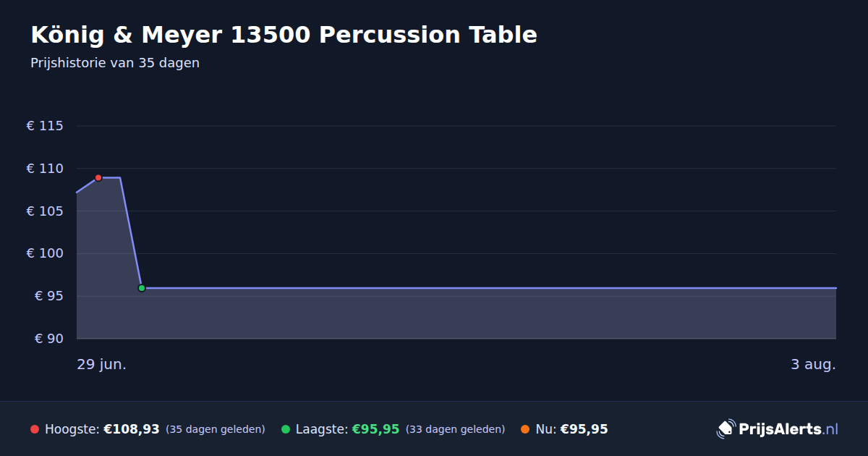Open the PrijsAlerts.nl brand link
Viewport: 868px width, 456px height.
pos(778,429)
